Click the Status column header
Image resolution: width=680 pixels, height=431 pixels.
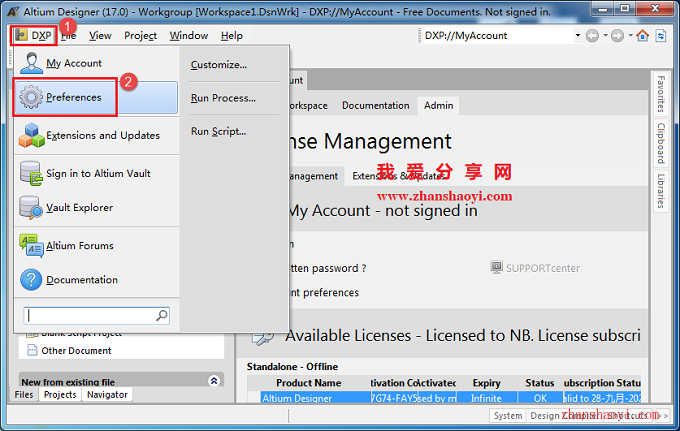[x=539, y=383]
